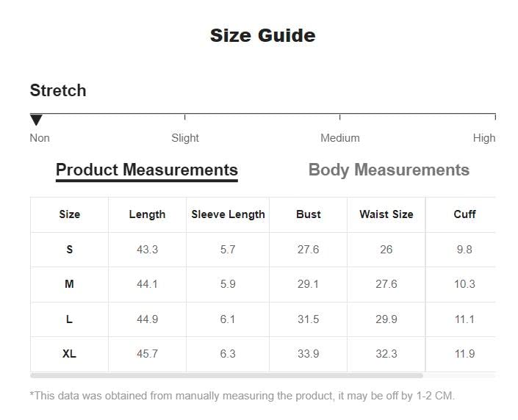The height and width of the screenshot is (420, 518).
Task: Click the black triangle stretch indicator
Action: coord(36,120)
